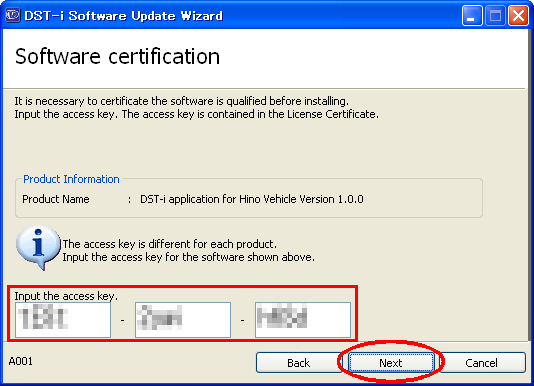
Task: Focus the third access key field
Action: click(x=303, y=320)
